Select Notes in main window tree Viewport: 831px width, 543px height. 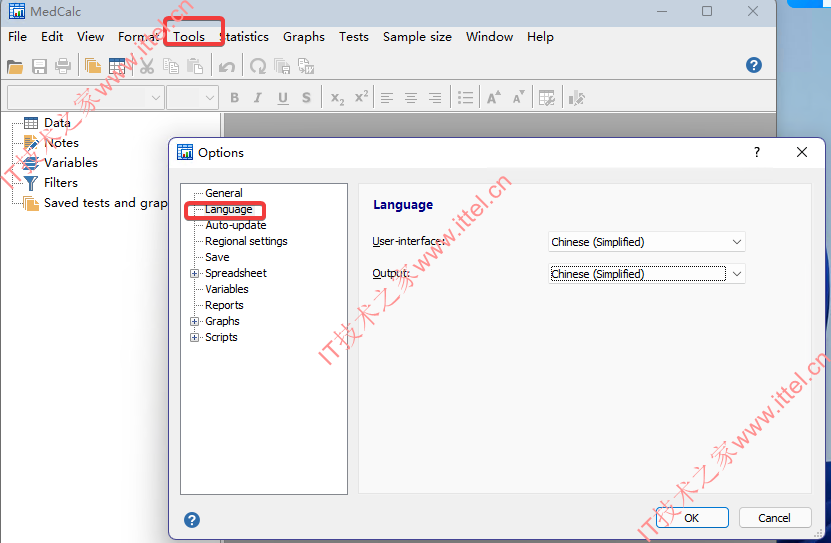click(x=61, y=143)
